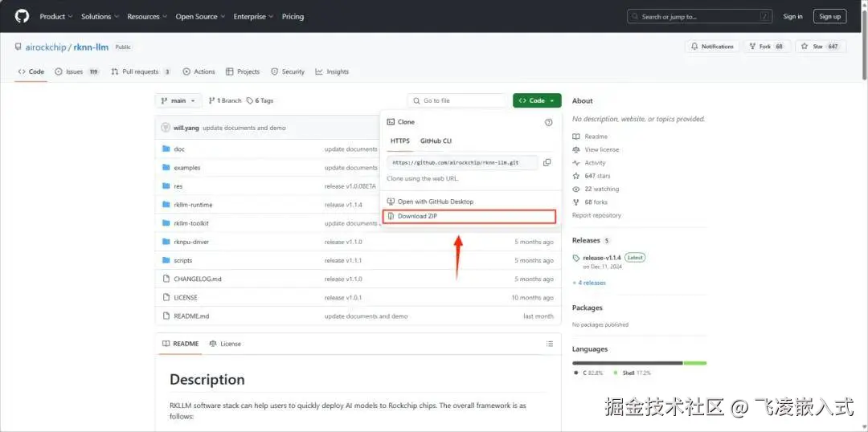This screenshot has width=868, height=432.
Task: Expand the Enterprise menu
Action: coord(253,17)
